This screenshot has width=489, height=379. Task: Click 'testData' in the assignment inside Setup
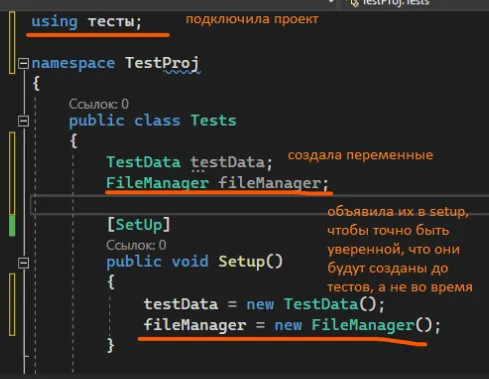181,304
